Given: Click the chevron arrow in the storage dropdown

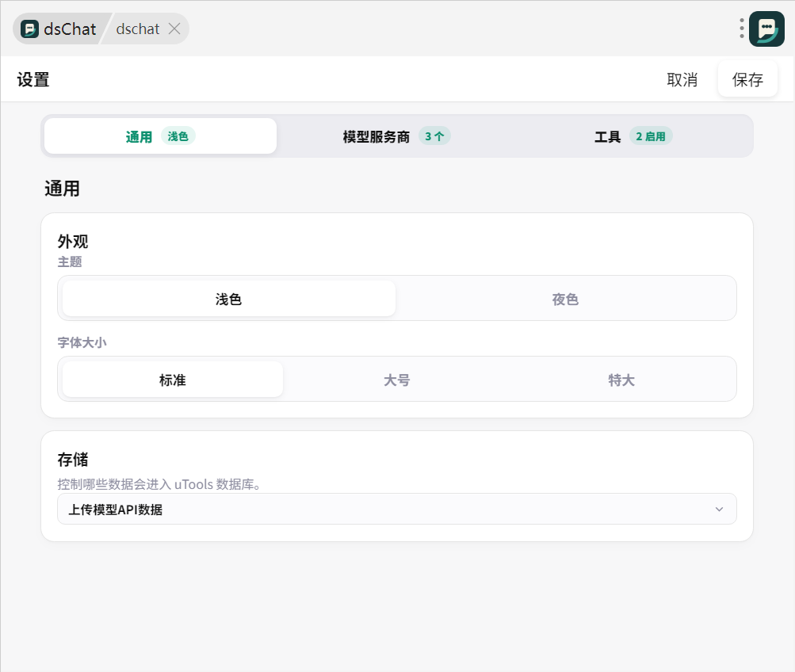Looking at the screenshot, I should point(719,509).
